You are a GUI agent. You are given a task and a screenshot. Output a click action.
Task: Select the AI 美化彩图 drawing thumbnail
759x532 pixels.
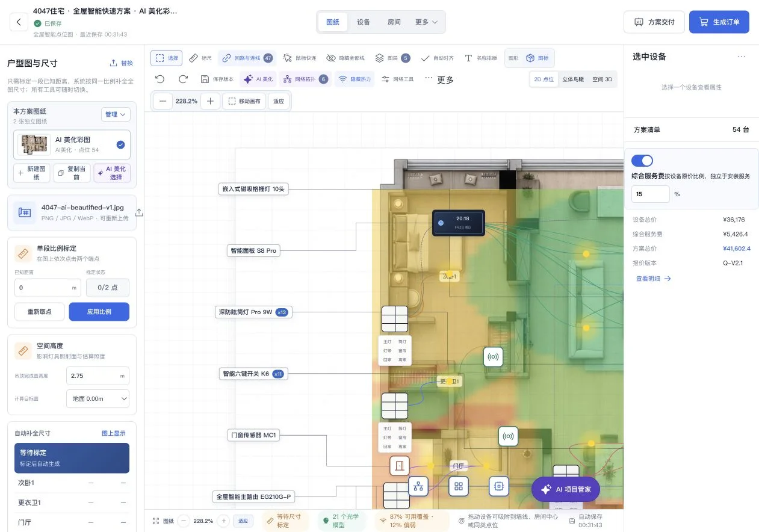[x=34, y=144]
